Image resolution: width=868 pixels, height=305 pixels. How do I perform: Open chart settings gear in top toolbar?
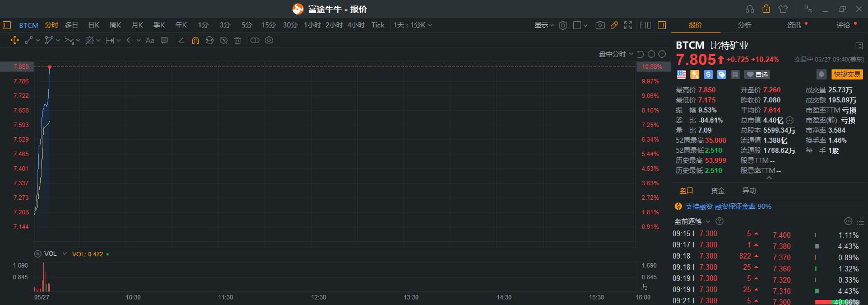click(563, 25)
